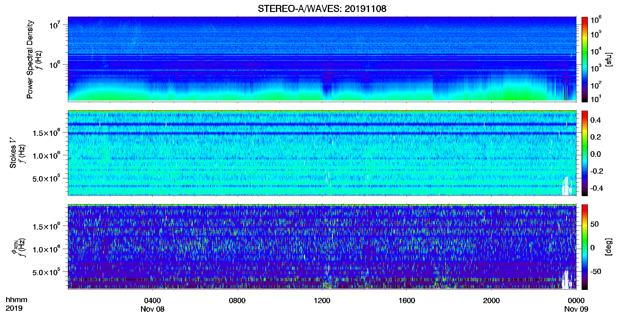Click the sfu colorbar beside the top panel
Screen dimensions: 644x332
tap(585, 59)
